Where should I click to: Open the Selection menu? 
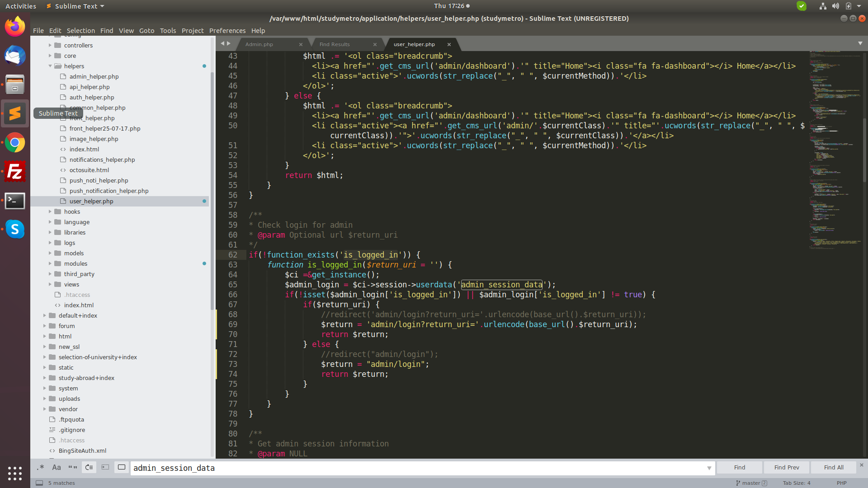tap(81, 31)
